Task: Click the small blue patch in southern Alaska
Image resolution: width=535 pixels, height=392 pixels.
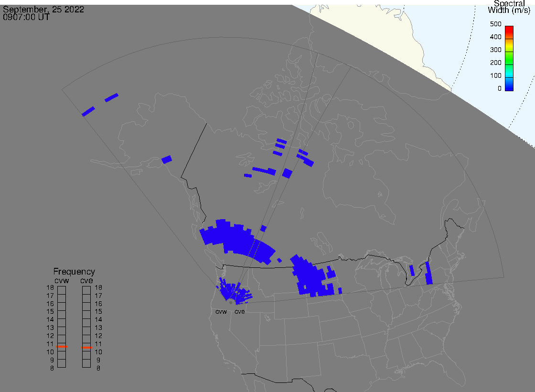Action: pyautogui.click(x=167, y=159)
